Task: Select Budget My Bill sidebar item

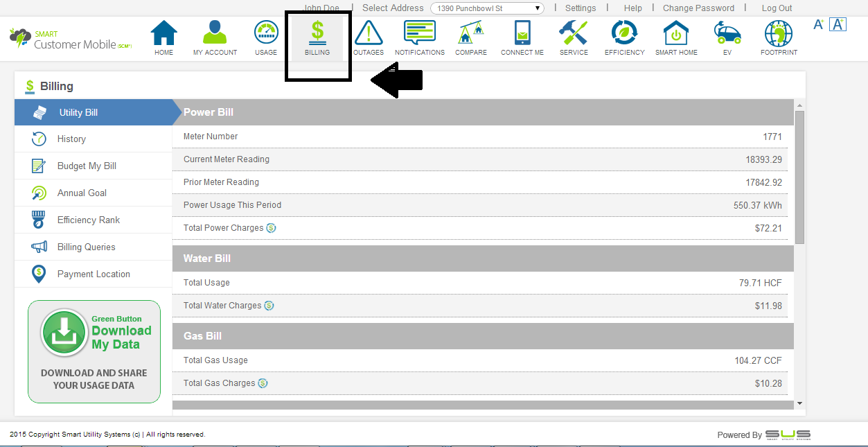Action: coord(87,166)
